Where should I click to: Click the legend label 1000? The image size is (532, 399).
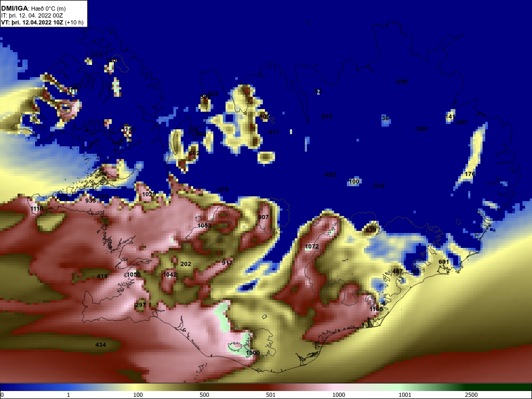click(x=338, y=395)
